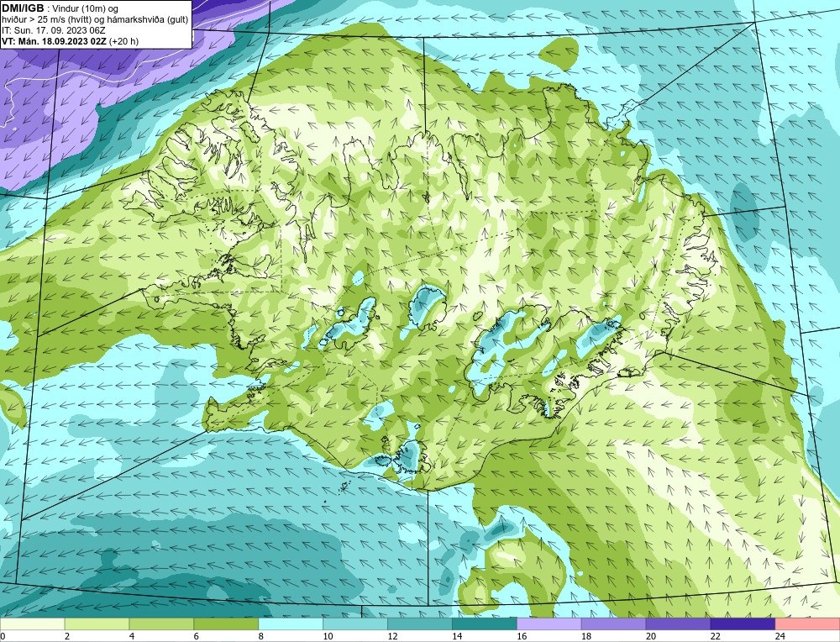Viewport: 840px width, 642px height.
Task: Click the pale cream 0–2 m/s legend swatch
Action: (x=32, y=624)
